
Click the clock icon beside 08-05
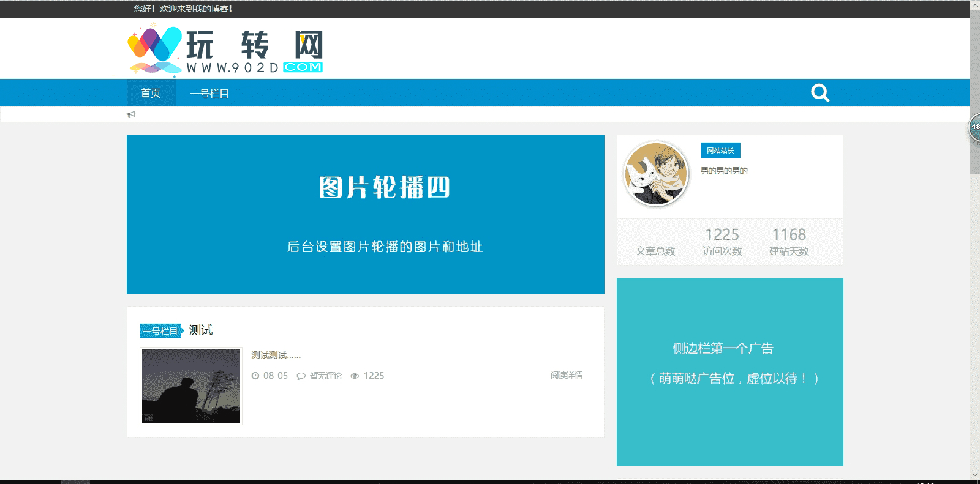(x=255, y=376)
